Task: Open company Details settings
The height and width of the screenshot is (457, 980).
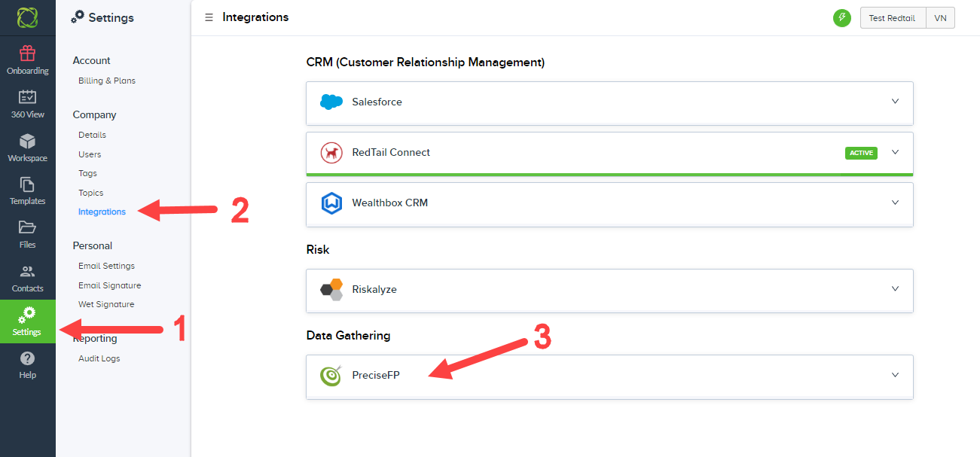Action: click(92, 135)
